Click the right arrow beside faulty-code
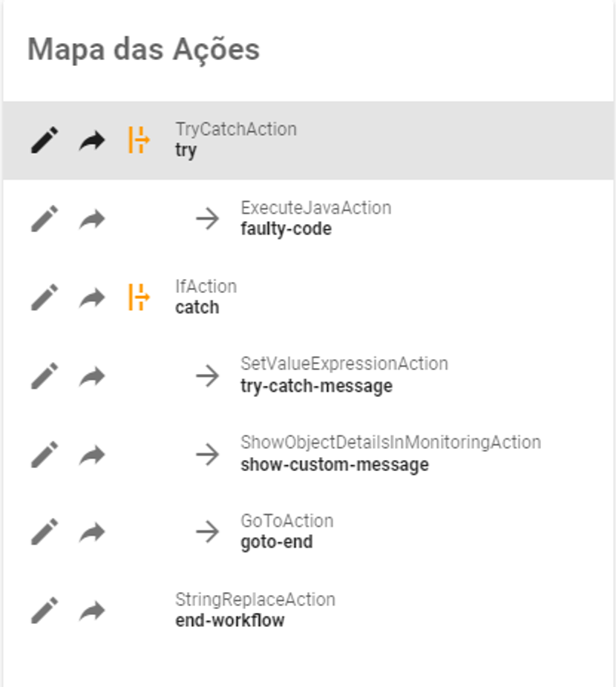The width and height of the screenshot is (616, 687). click(207, 219)
